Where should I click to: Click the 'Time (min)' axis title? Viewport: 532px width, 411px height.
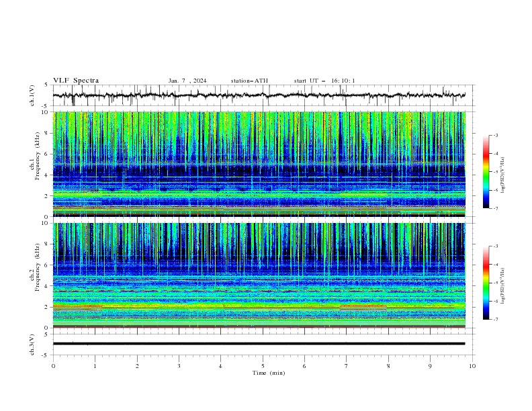(269, 373)
